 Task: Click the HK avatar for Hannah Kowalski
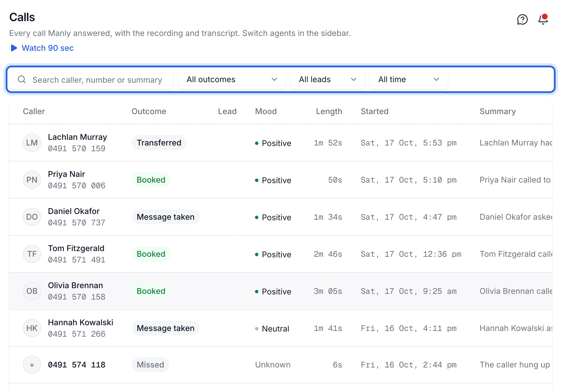click(x=32, y=328)
